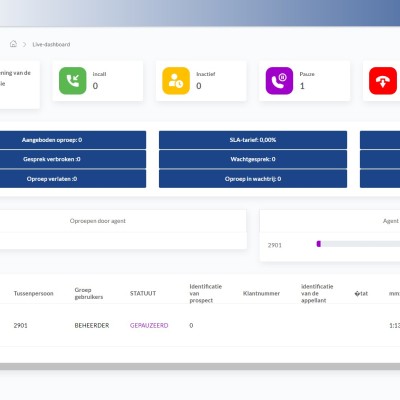
Task: Open the Live-dashboard breadcrumb link
Action: [x=51, y=44]
